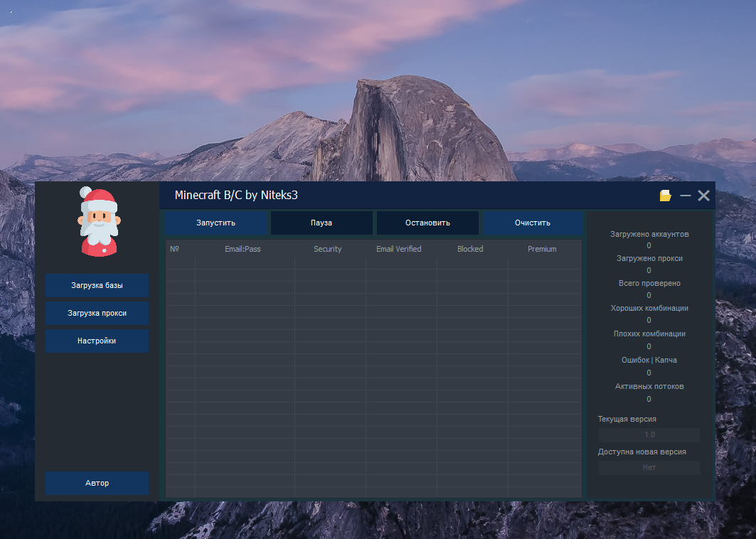Viewport: 756px width, 539px height.
Task: Click the Доступна новая версия field
Action: click(649, 467)
